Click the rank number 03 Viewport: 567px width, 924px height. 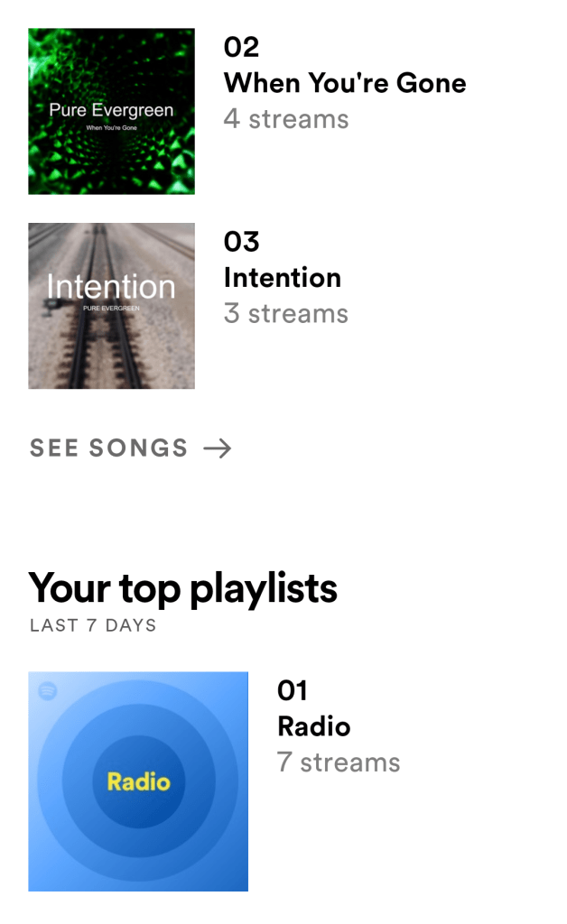click(241, 242)
